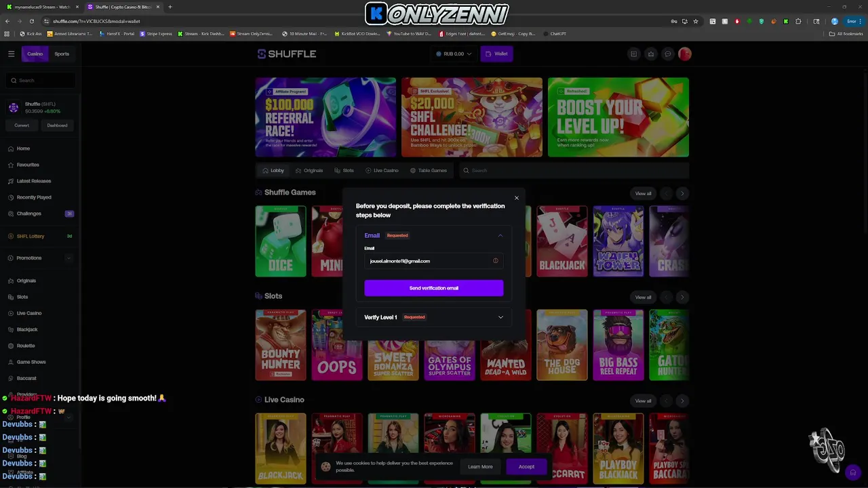This screenshot has height=488, width=868.
Task: Close the verification modal
Action: tap(516, 198)
